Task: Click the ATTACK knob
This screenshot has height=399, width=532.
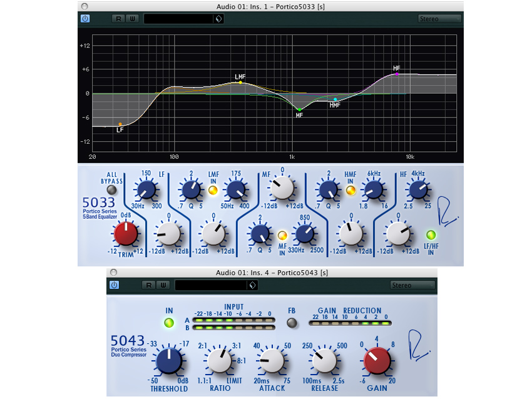Action: [x=272, y=361]
